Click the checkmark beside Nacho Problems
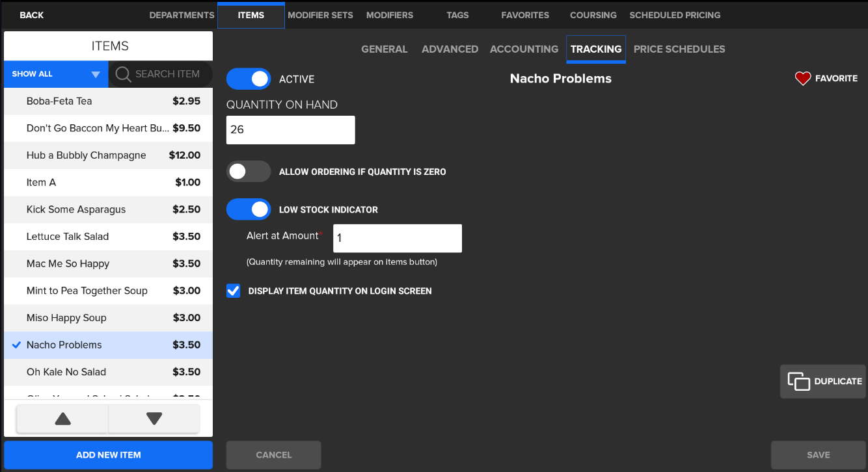 click(16, 345)
